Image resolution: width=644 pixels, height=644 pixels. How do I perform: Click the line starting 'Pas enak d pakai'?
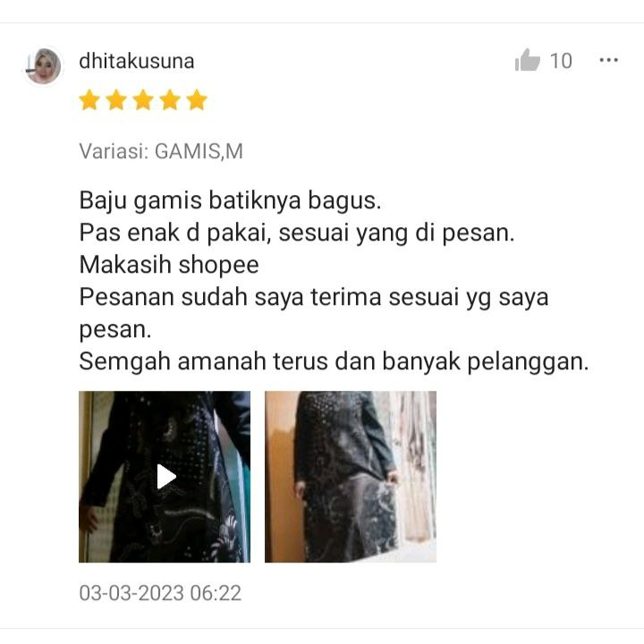click(297, 233)
